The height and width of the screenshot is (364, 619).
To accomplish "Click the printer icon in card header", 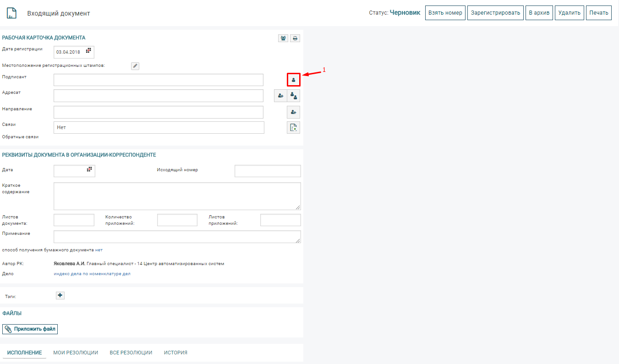I will pyautogui.click(x=295, y=38).
